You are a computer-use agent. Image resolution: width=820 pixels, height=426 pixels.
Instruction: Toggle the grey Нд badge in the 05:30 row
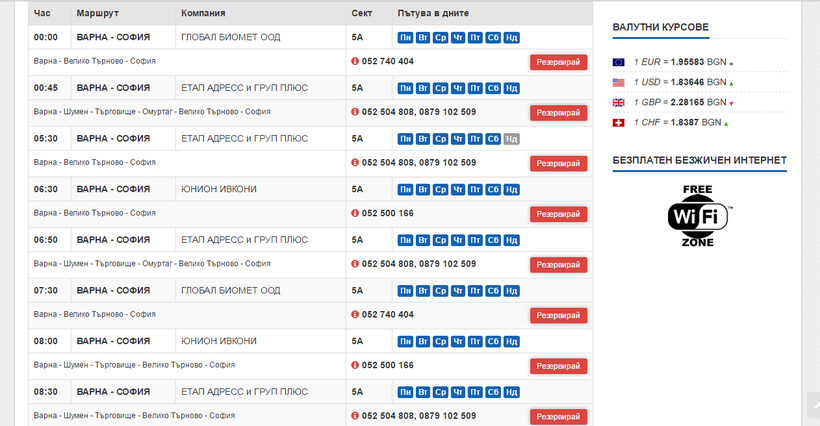(x=511, y=139)
